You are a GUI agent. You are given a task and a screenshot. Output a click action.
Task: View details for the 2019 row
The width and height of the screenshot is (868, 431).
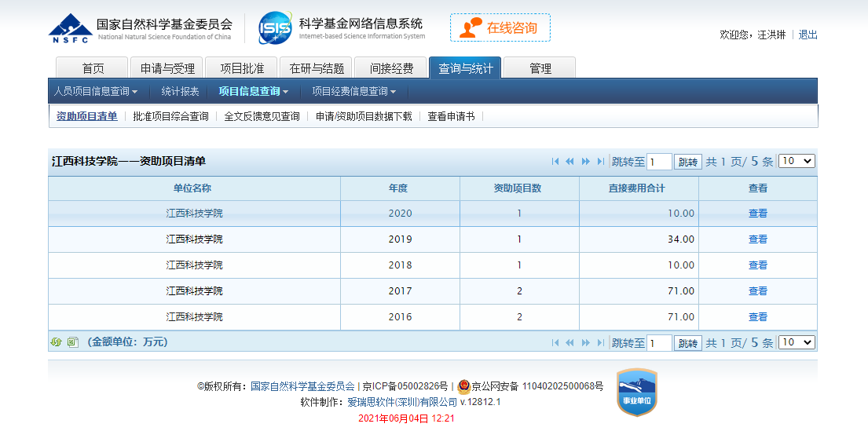click(x=757, y=239)
